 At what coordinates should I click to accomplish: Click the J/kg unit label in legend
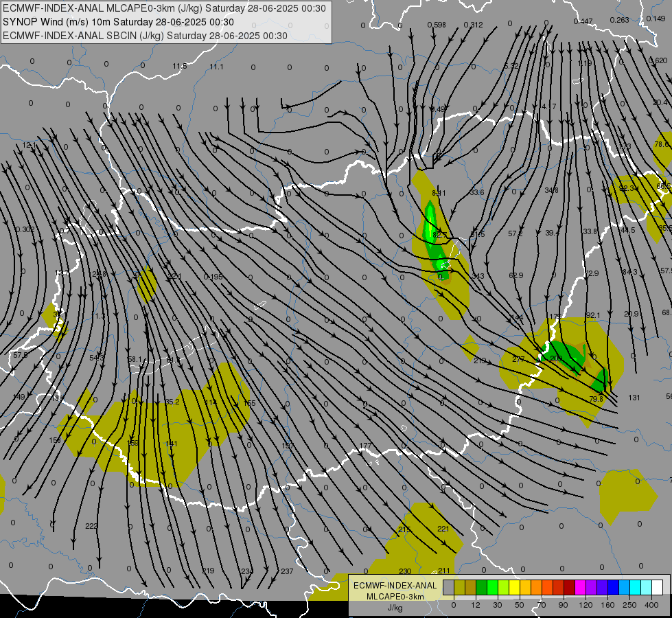395,608
